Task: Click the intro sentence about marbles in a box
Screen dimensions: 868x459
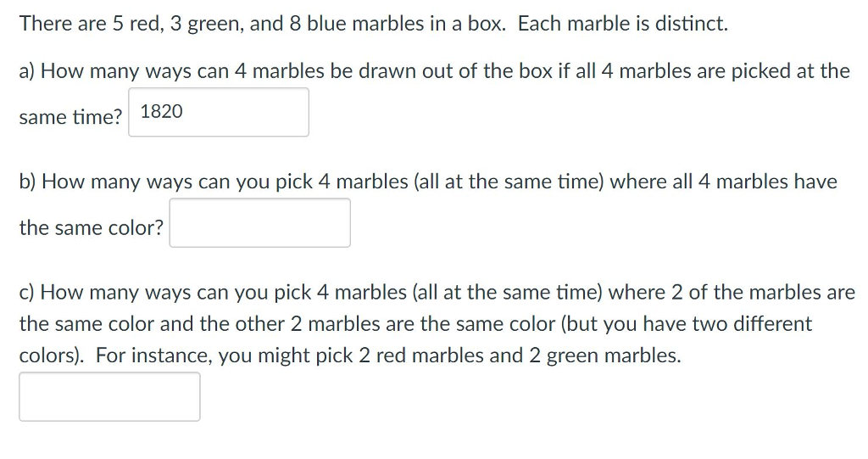Action: click(x=374, y=24)
